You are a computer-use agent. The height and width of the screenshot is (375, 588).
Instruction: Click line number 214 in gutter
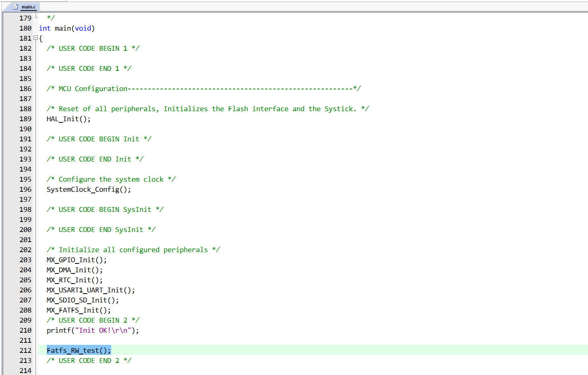(25, 371)
